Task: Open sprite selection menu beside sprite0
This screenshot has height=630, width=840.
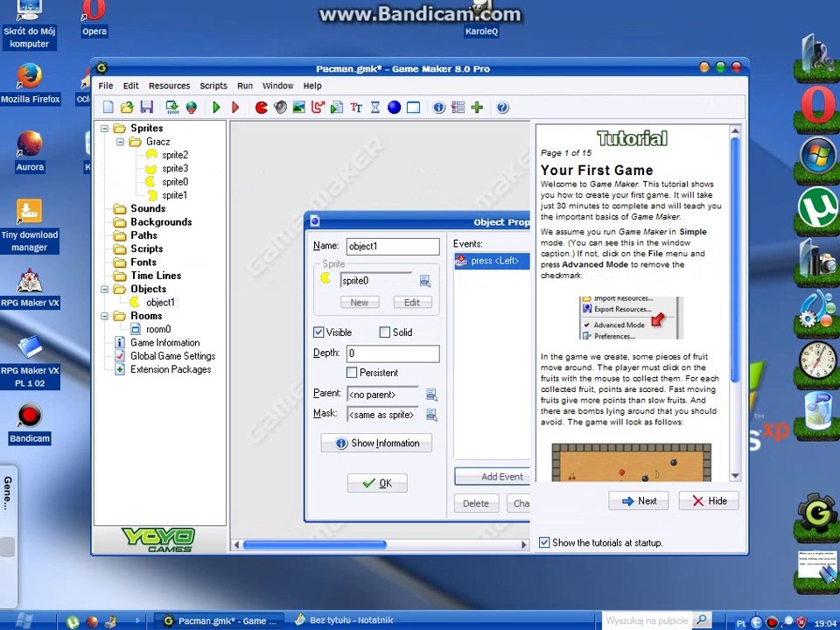Action: coord(425,281)
